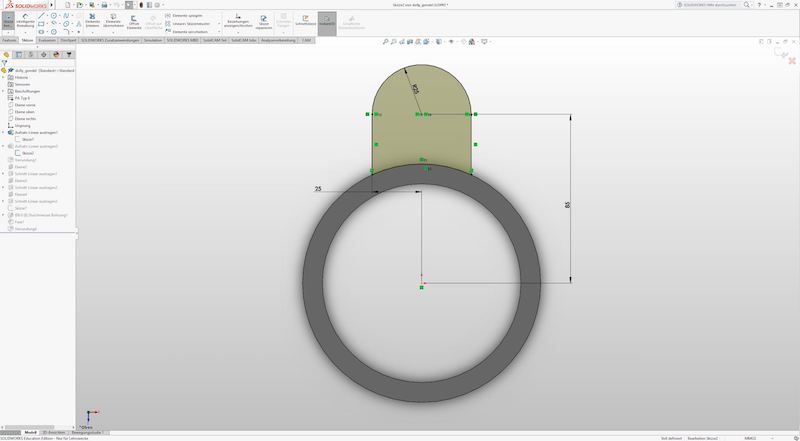The image size is (800, 441).
Task: Click Elemente übernehmen tool
Action: (x=113, y=20)
